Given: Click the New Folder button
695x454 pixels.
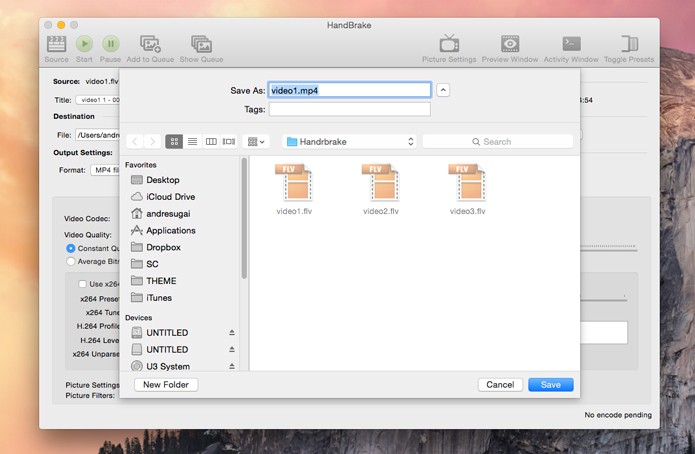Looking at the screenshot, I should 166,385.
